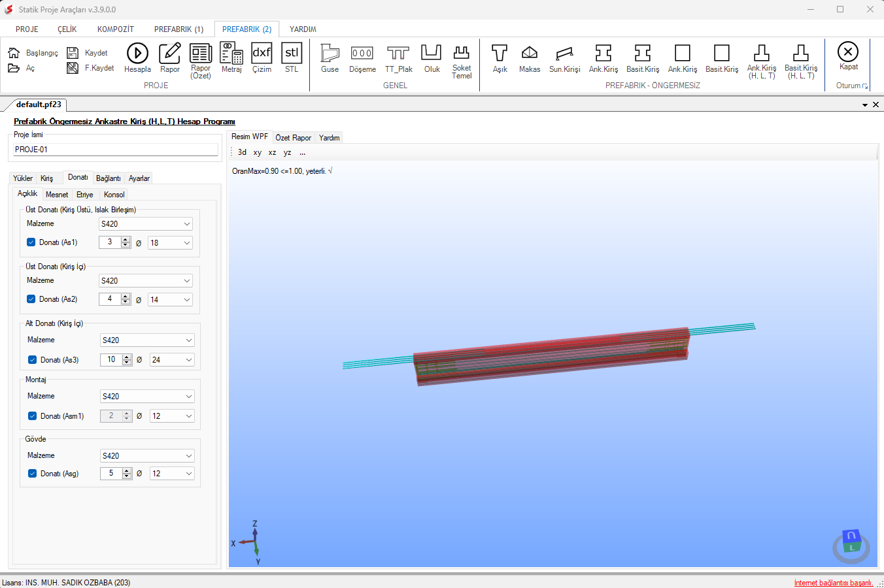884x588 pixels.
Task: Choose the Soket Temel icon
Action: (x=462, y=61)
